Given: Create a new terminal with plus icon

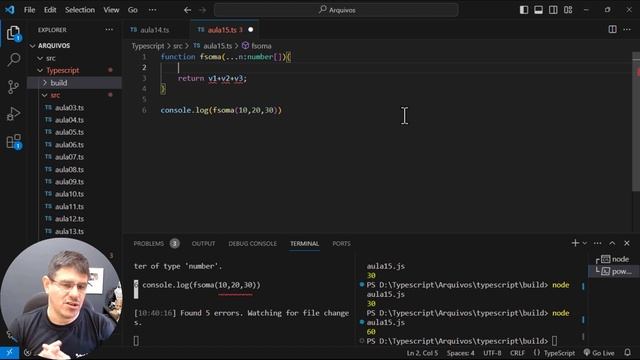Looking at the screenshot, I should click(x=575, y=243).
